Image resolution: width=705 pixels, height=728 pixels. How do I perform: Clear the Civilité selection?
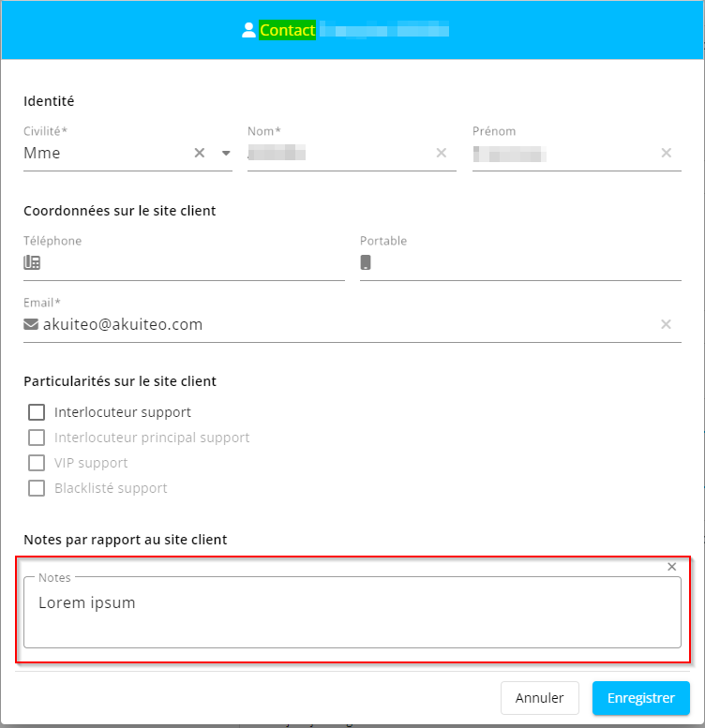pyautogui.click(x=199, y=153)
